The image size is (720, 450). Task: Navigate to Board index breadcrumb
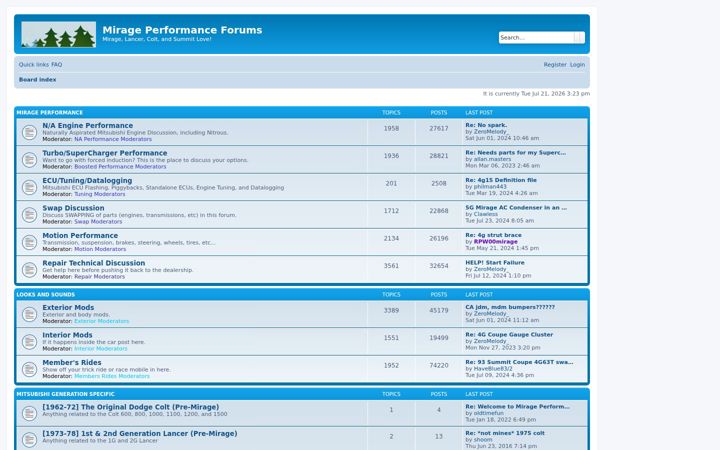(37, 80)
